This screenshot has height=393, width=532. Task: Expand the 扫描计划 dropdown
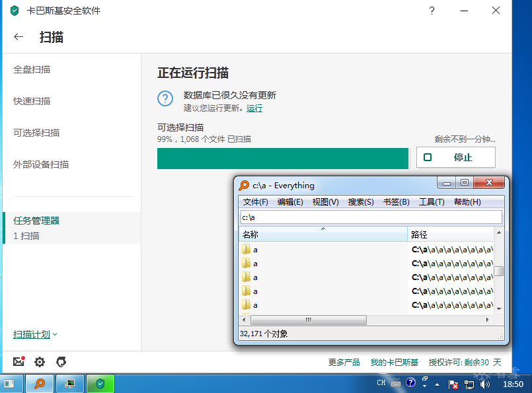[x=35, y=334]
